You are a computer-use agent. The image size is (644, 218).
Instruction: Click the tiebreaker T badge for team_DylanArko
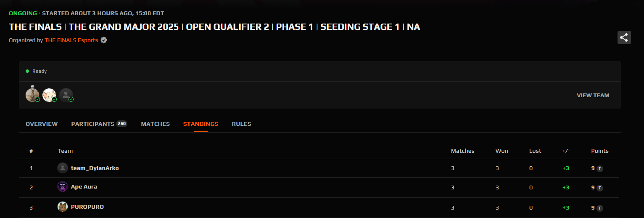[x=600, y=168]
